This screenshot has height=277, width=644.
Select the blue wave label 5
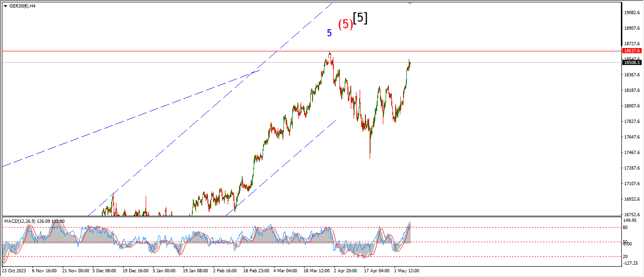point(330,33)
